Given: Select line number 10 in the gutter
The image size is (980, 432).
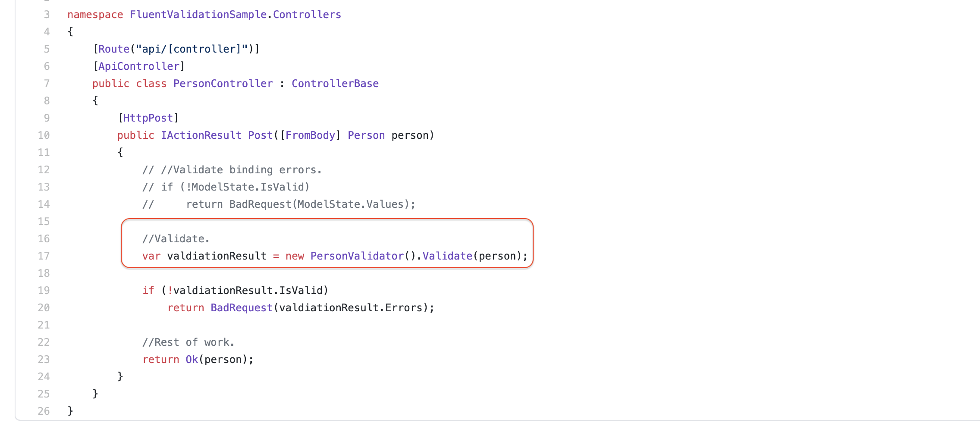Looking at the screenshot, I should (x=44, y=135).
